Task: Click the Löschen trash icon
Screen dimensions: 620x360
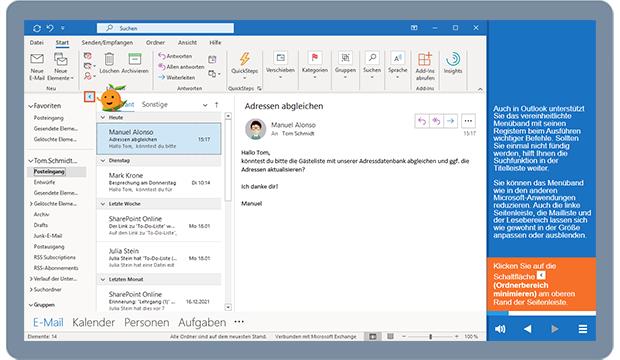Action: (109, 59)
